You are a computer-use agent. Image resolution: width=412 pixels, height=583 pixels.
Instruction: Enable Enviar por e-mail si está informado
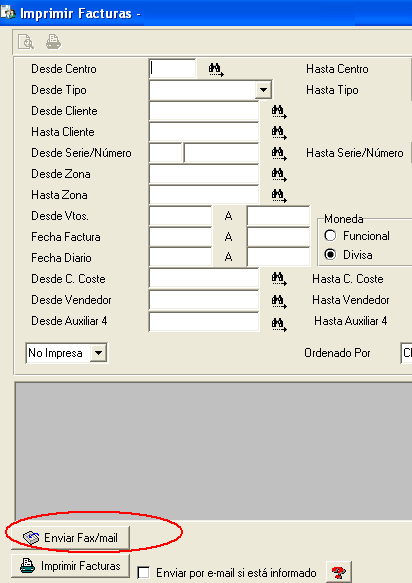pos(144,572)
